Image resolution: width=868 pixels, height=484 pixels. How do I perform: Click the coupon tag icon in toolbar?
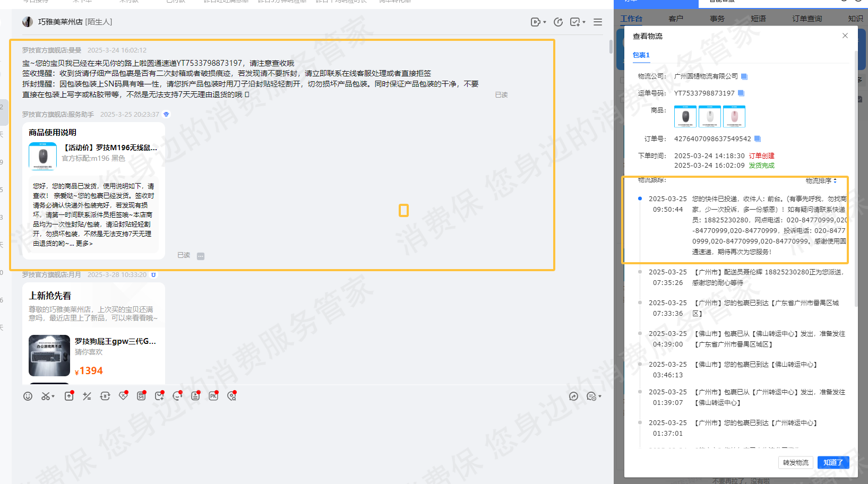tap(123, 396)
